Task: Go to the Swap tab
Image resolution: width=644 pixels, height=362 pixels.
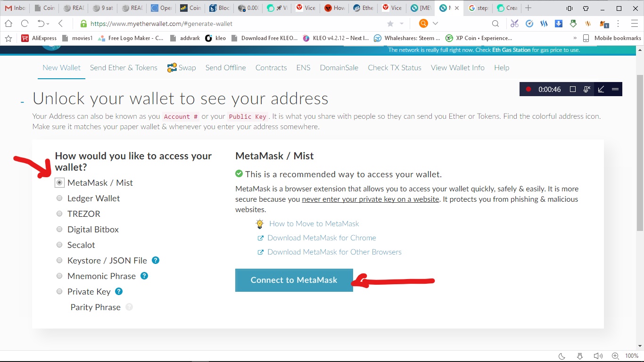Action: tap(182, 67)
